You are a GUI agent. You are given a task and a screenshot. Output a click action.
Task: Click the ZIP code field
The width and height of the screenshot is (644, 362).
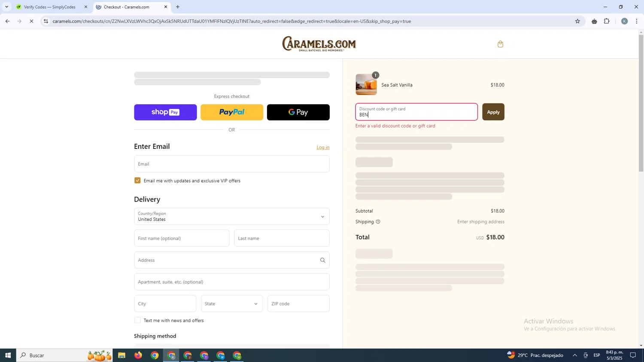pos(298,304)
